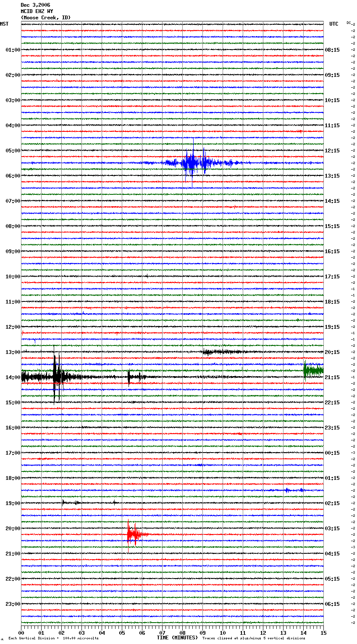357x644 pixels.
Task: Click the Each Vertical Division = 100.00 microvolts note
Action: point(53,638)
